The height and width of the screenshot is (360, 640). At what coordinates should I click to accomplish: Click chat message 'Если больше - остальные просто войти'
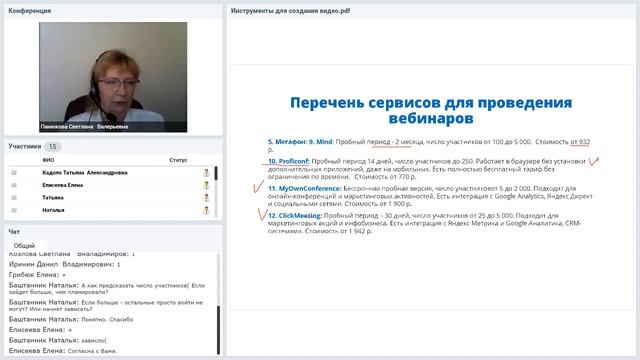point(106,306)
